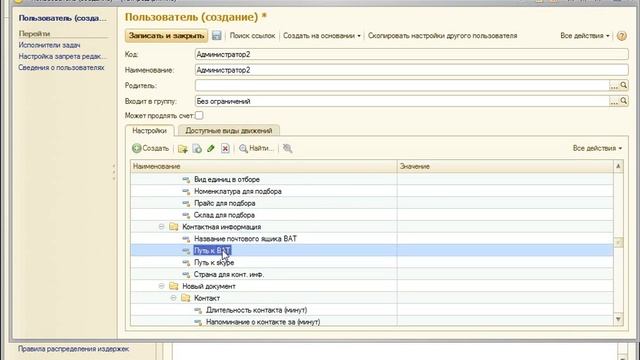Click the Правила распределения издержек item
Viewport: 640px width, 360px height.
(x=73, y=349)
